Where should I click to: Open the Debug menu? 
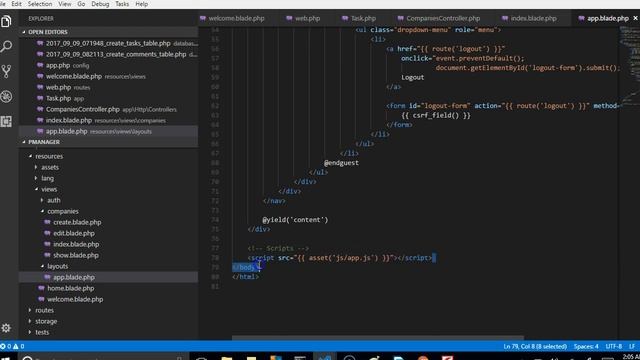[x=100, y=4]
